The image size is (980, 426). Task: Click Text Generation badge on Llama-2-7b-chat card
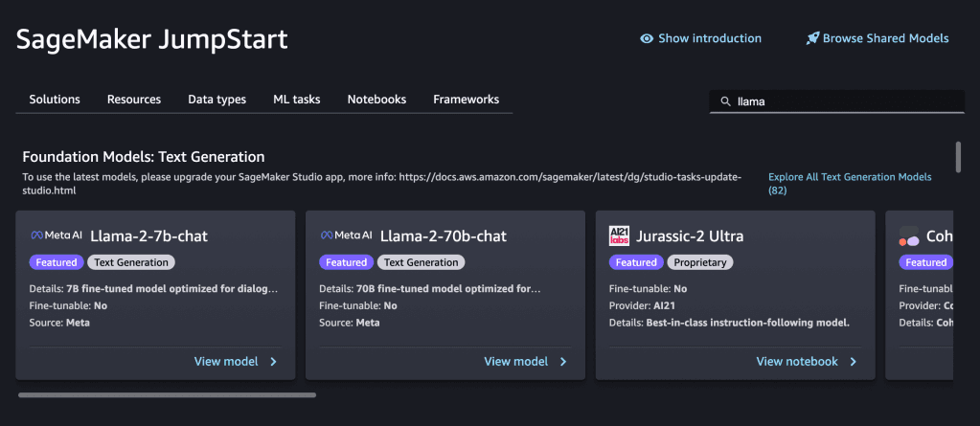131,262
